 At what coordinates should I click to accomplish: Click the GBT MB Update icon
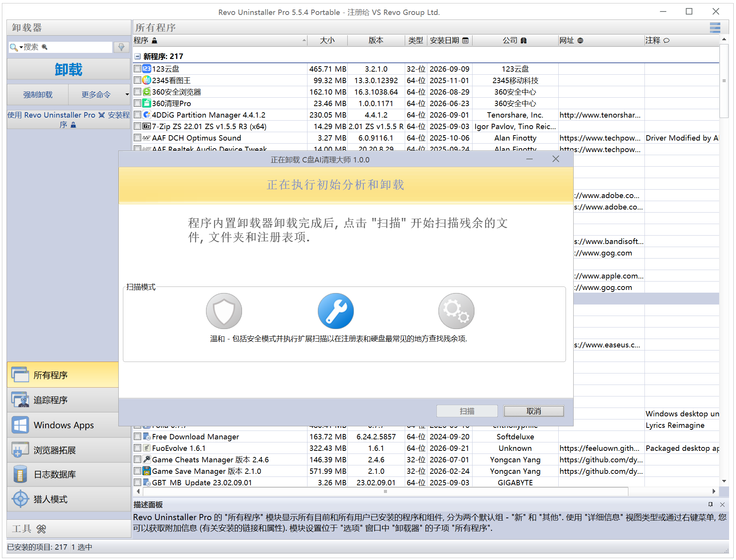click(147, 483)
